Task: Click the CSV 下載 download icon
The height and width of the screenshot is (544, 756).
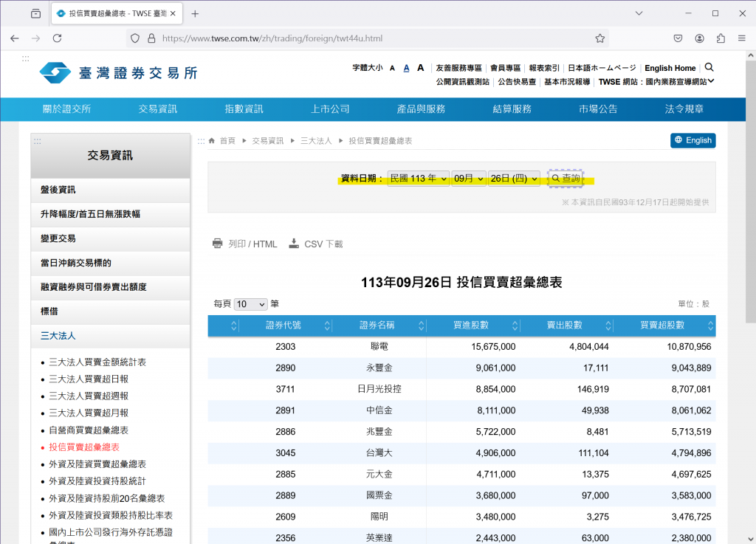Action: [294, 244]
